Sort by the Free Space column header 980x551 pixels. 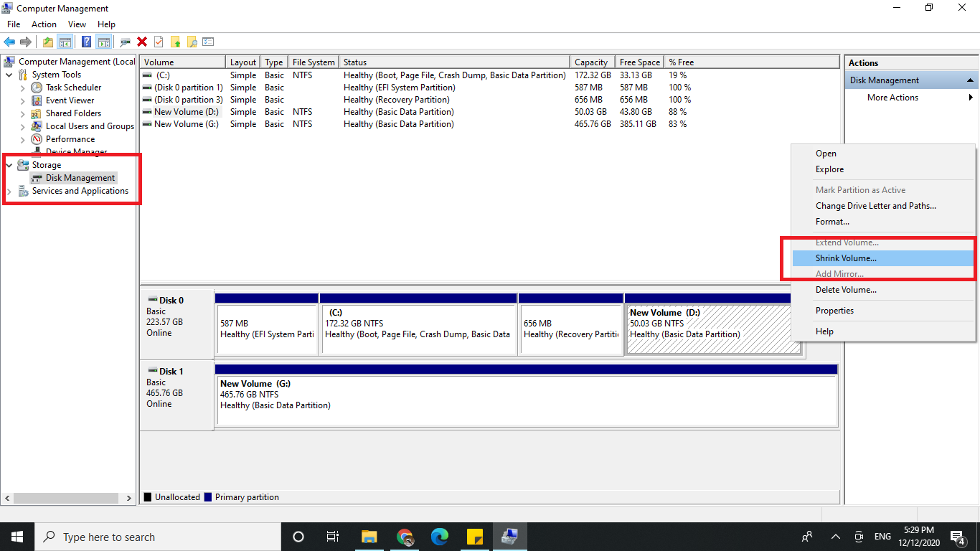[641, 62]
